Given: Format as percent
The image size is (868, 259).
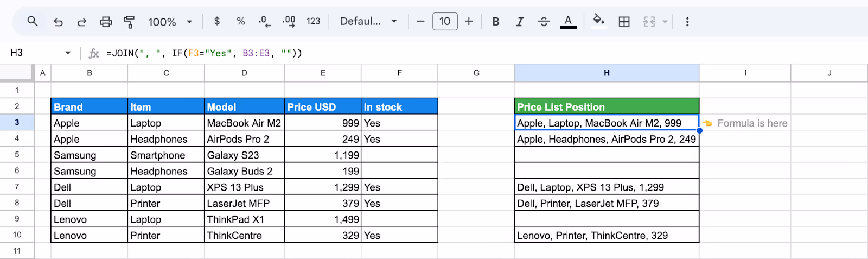Looking at the screenshot, I should coord(241,21).
